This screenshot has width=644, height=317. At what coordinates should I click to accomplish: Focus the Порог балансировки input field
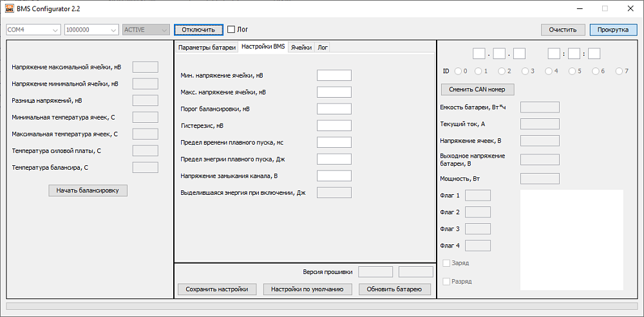point(334,109)
